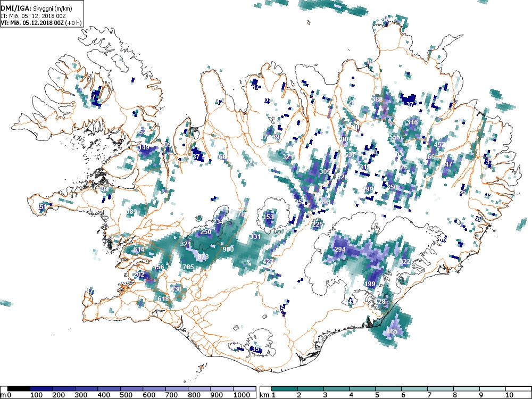Image resolution: width=532 pixels, height=399 pixels.
Task: Select the '785' map value label
Action: coord(188,267)
